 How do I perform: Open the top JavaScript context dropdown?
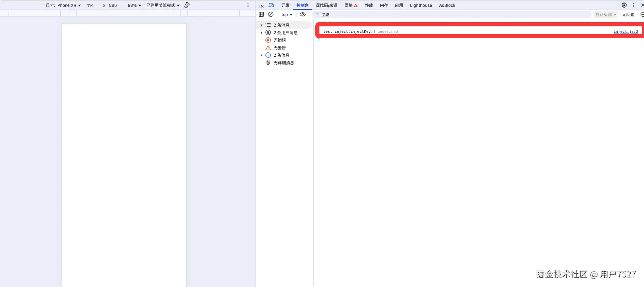pos(287,15)
